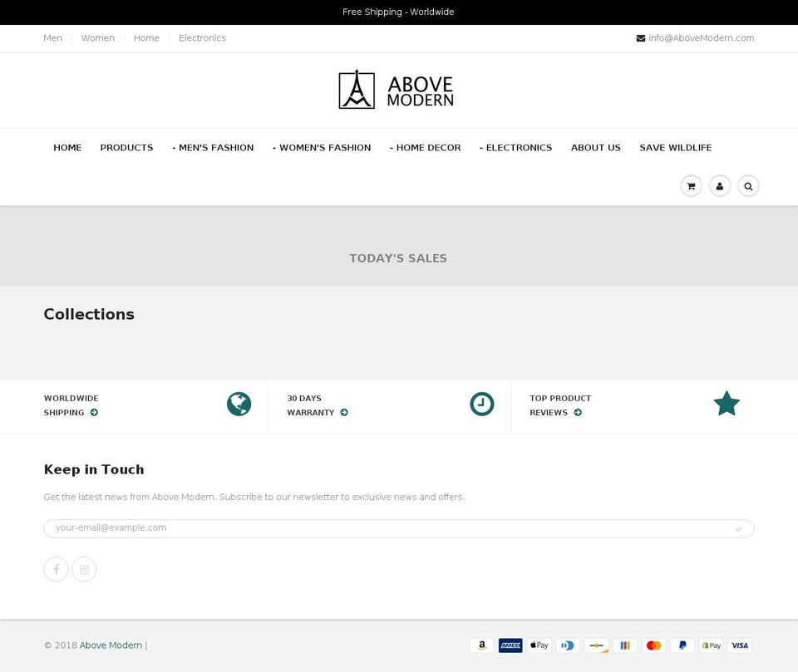Click the Mastercard payment icon
The height and width of the screenshot is (672, 798).
click(653, 645)
